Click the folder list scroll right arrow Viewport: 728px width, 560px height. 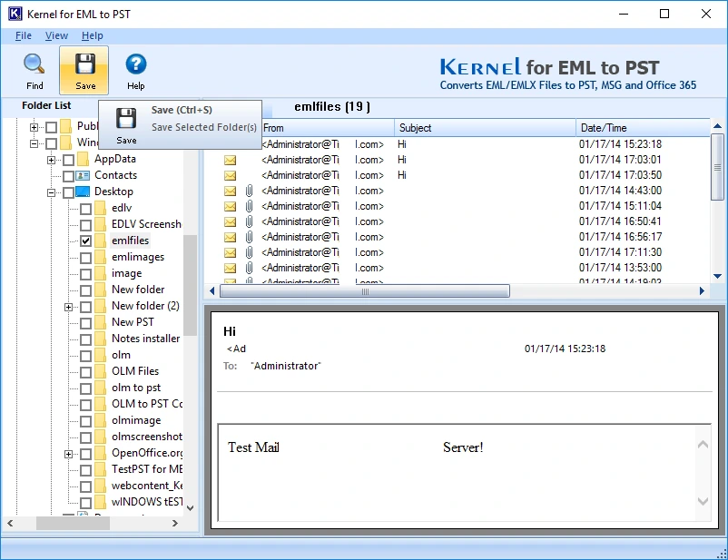click(x=175, y=524)
